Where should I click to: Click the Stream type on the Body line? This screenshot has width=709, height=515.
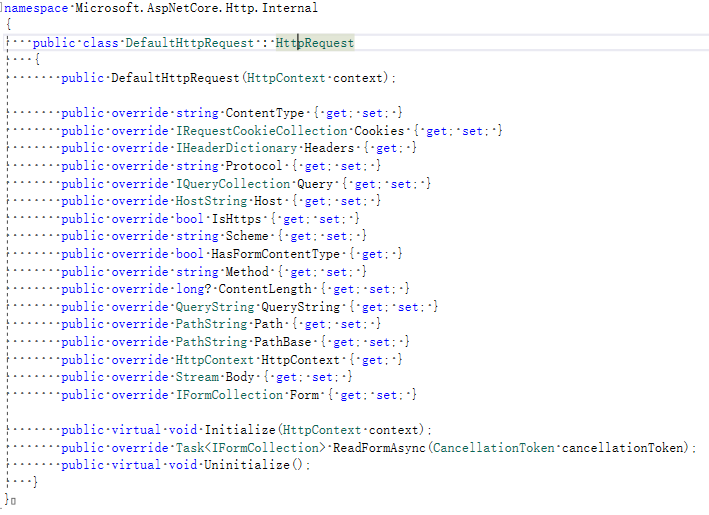(197, 377)
